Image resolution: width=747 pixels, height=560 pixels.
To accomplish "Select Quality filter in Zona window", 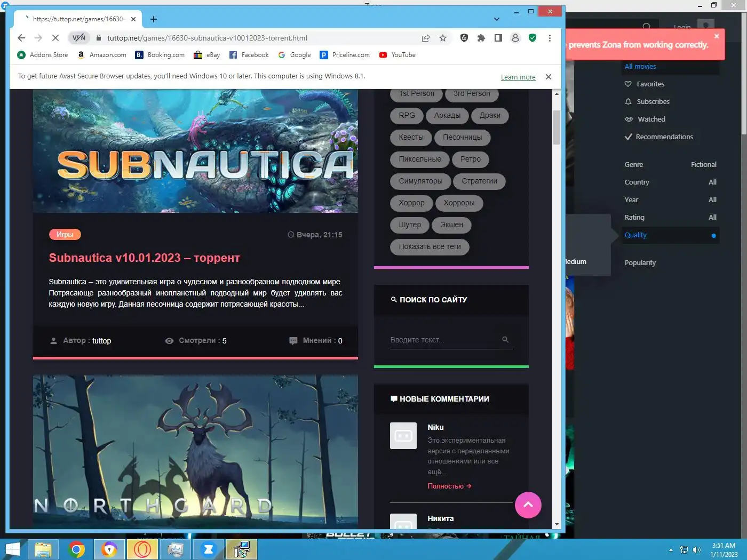I will point(671,235).
